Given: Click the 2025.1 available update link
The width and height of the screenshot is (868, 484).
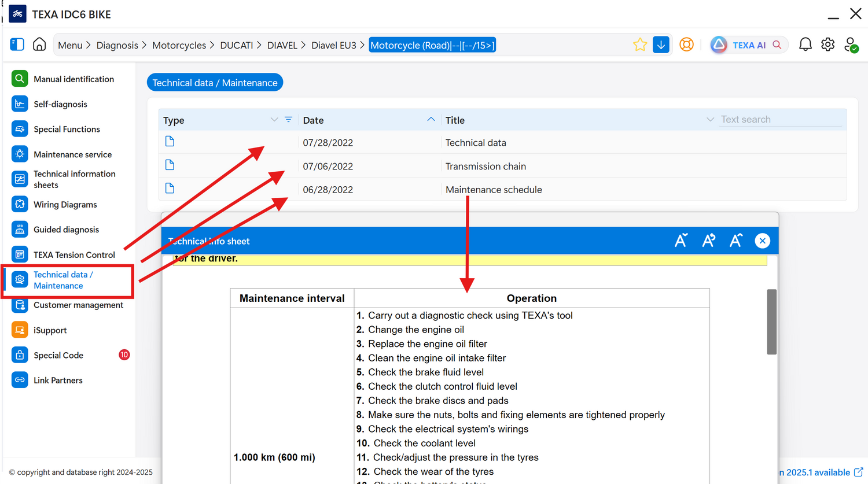Looking at the screenshot, I should pyautogui.click(x=821, y=472).
